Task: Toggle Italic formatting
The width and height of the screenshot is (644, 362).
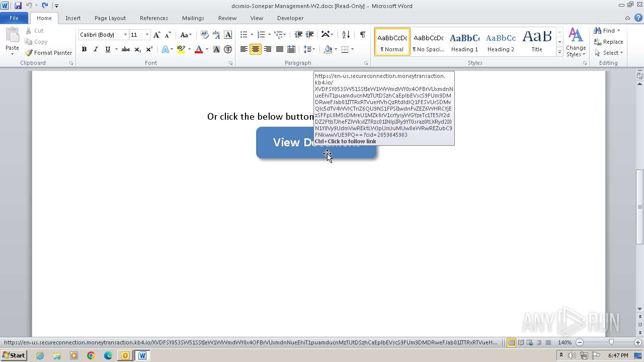Action: [96, 49]
